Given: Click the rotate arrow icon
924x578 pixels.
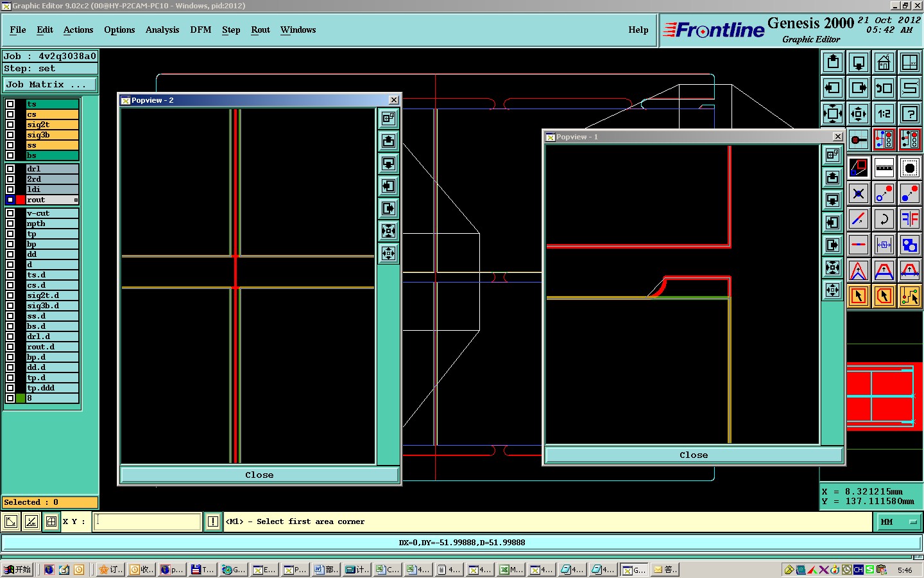Looking at the screenshot, I should pos(884,219).
